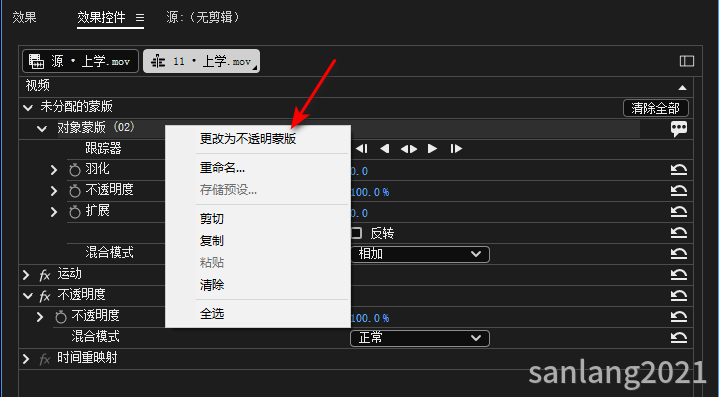The width and height of the screenshot is (719, 397).
Task: Expand the 羽化 property
Action: [54, 170]
